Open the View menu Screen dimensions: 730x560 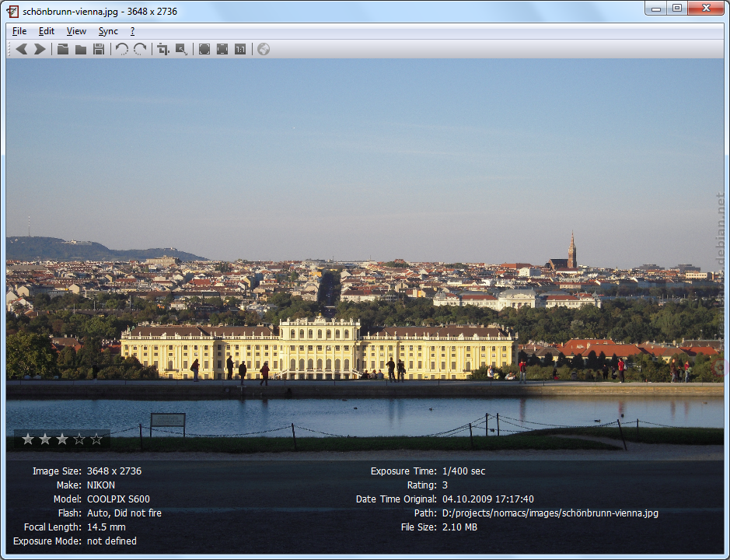click(x=76, y=31)
